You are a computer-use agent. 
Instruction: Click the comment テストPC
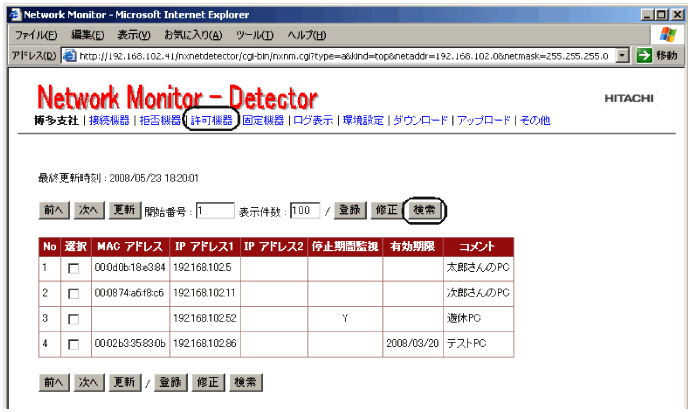[466, 343]
